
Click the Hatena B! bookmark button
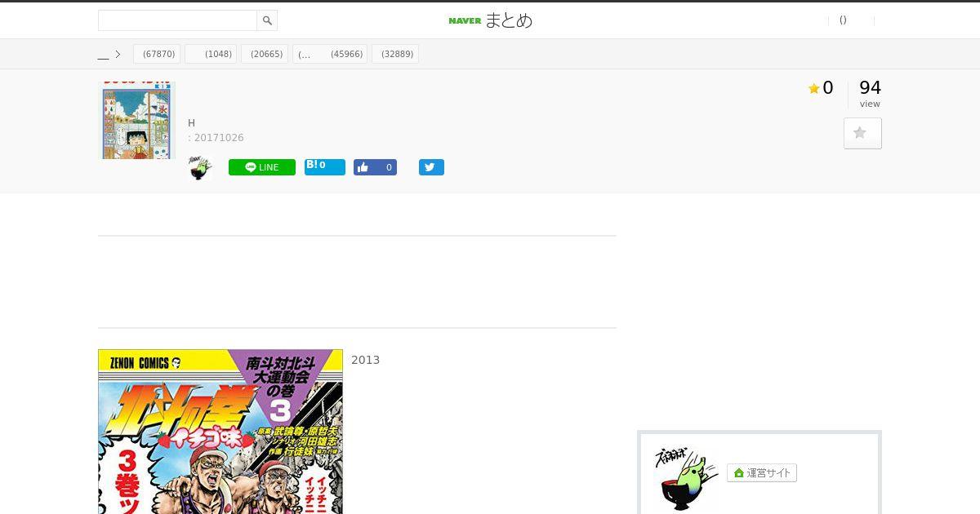(325, 166)
